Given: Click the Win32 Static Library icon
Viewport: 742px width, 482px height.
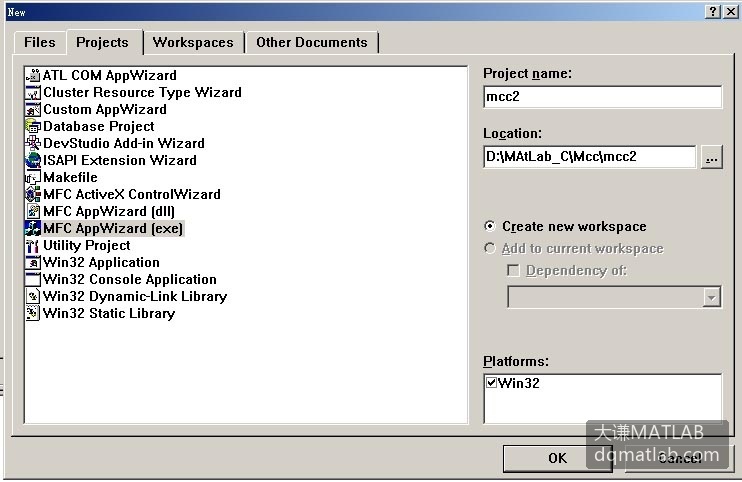Looking at the screenshot, I should point(33,314).
